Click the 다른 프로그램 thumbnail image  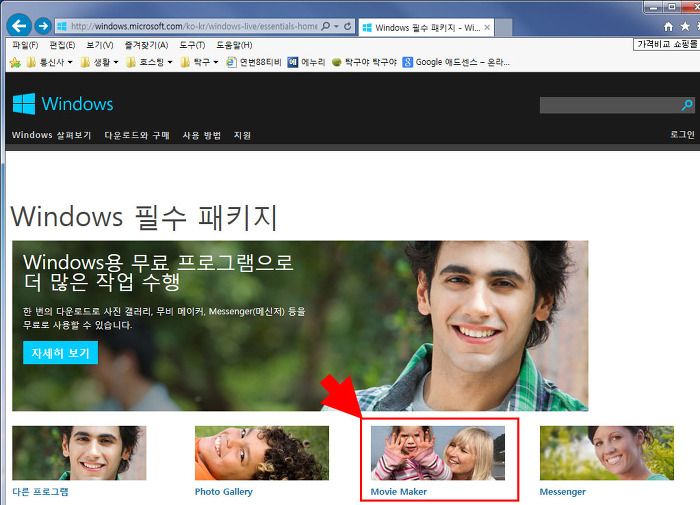pyautogui.click(x=79, y=453)
